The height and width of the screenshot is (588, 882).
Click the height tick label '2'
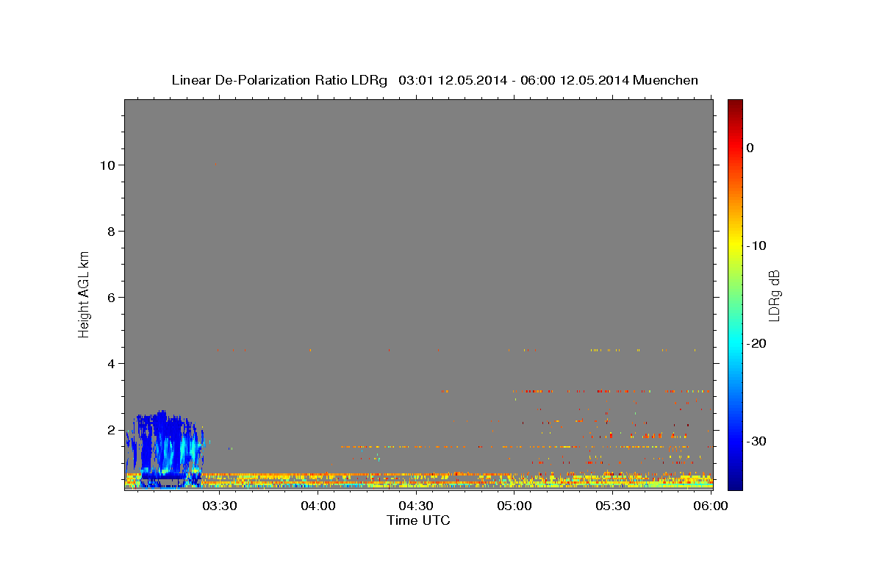[111, 430]
